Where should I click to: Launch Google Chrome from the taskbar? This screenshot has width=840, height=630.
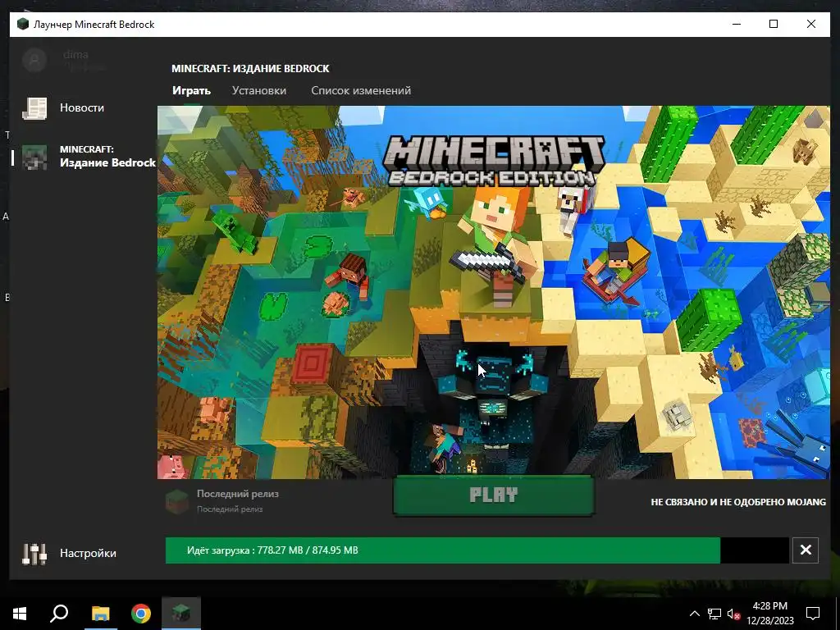point(141,614)
